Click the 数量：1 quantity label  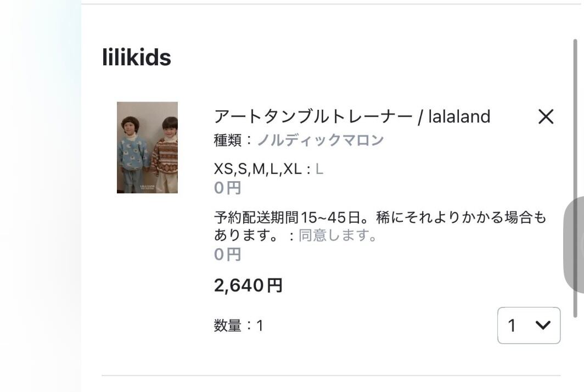coord(238,326)
